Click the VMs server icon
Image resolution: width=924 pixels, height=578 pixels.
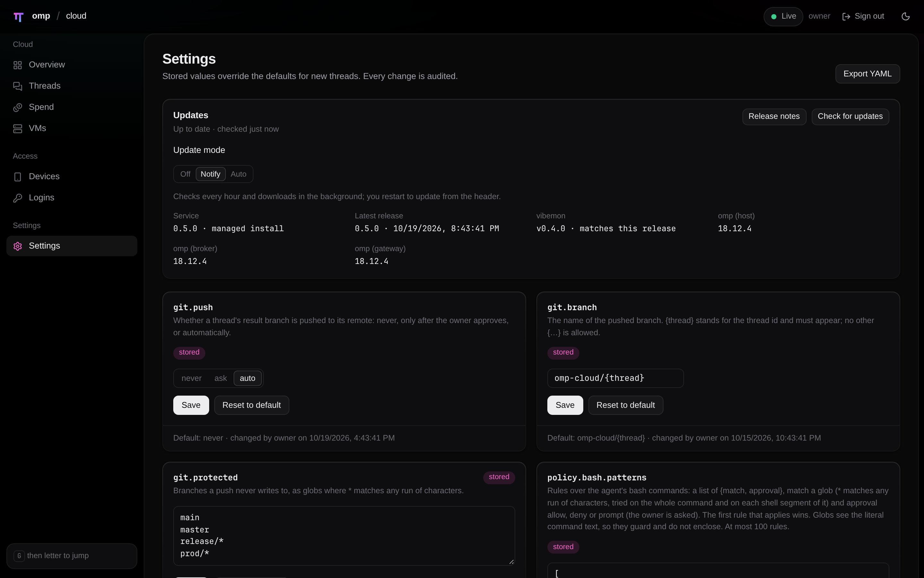[x=18, y=128]
